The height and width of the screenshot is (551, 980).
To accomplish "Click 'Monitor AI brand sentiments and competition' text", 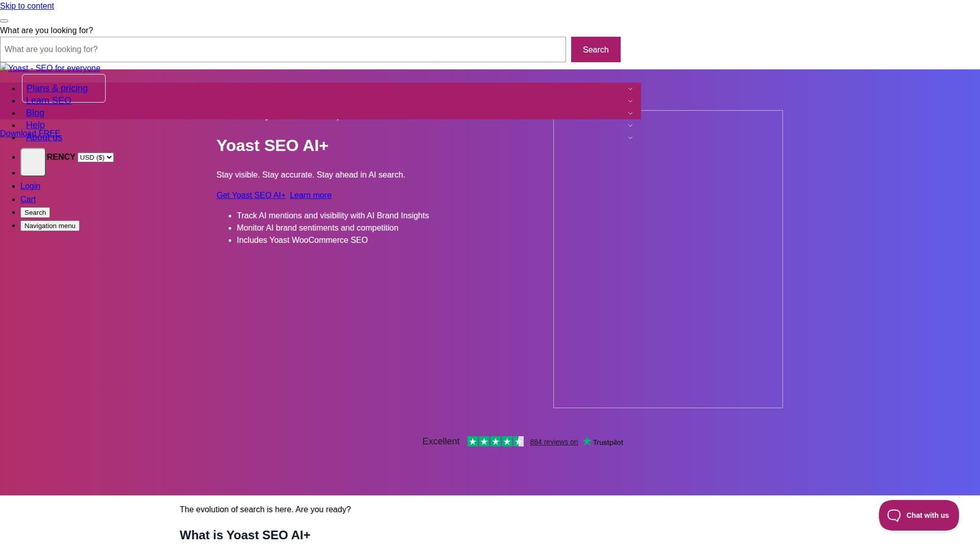I will tap(317, 228).
